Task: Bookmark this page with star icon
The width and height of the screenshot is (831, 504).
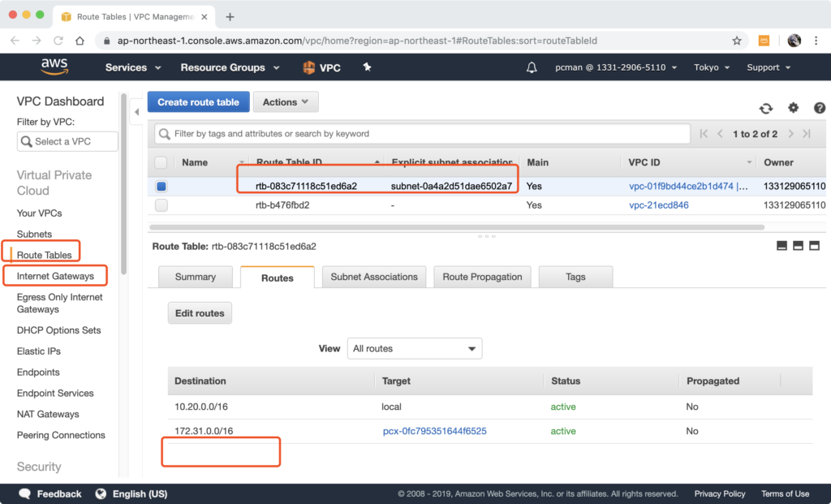Action: pos(737,41)
